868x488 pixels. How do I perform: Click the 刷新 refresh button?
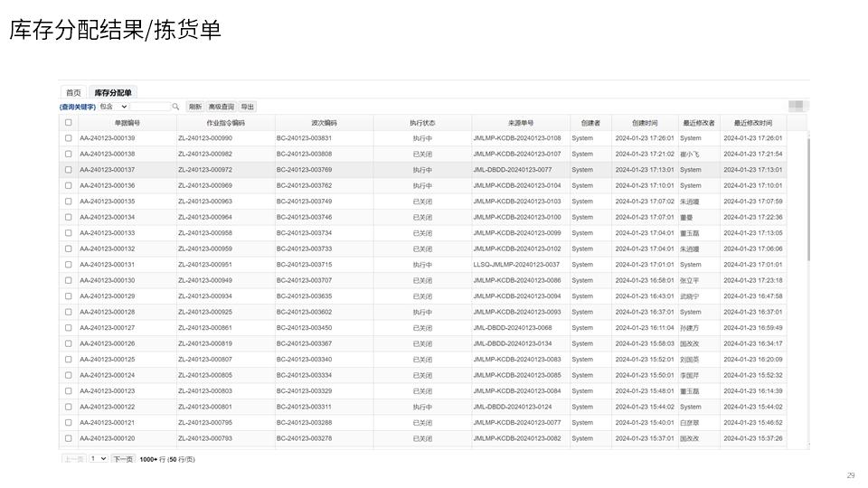(194, 107)
